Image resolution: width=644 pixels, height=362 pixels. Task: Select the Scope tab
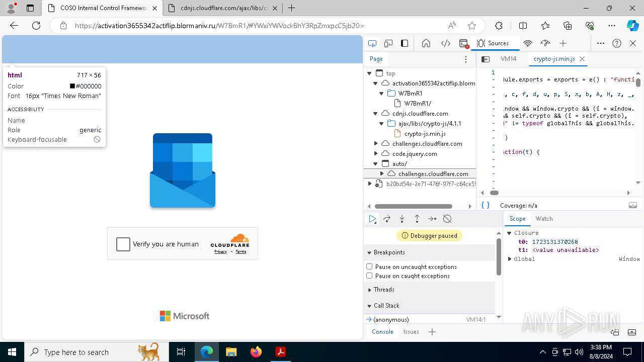[517, 219]
